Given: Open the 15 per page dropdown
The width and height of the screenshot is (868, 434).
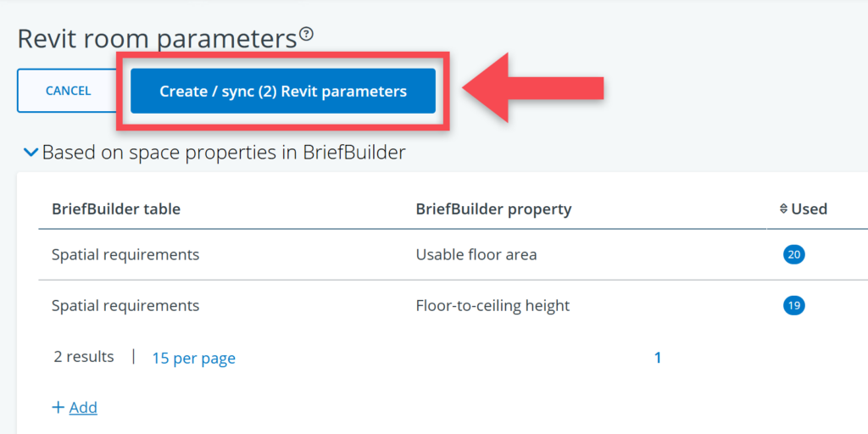Looking at the screenshot, I should click(193, 358).
